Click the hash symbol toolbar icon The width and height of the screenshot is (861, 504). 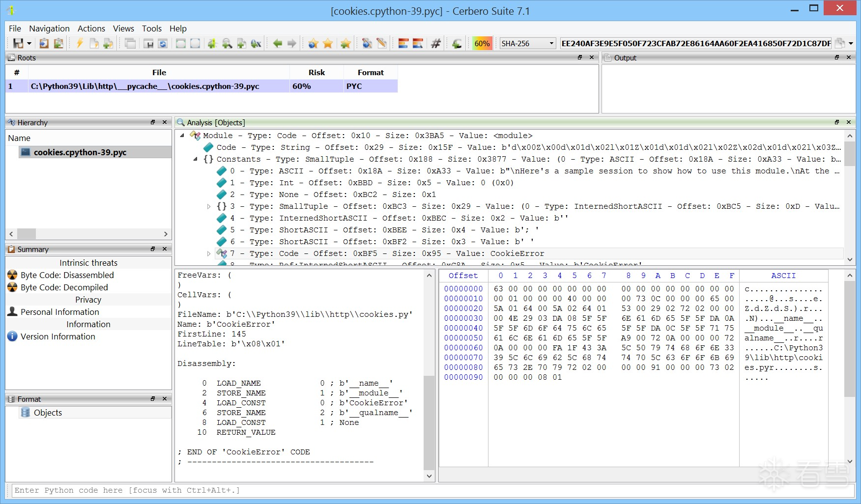tap(435, 44)
